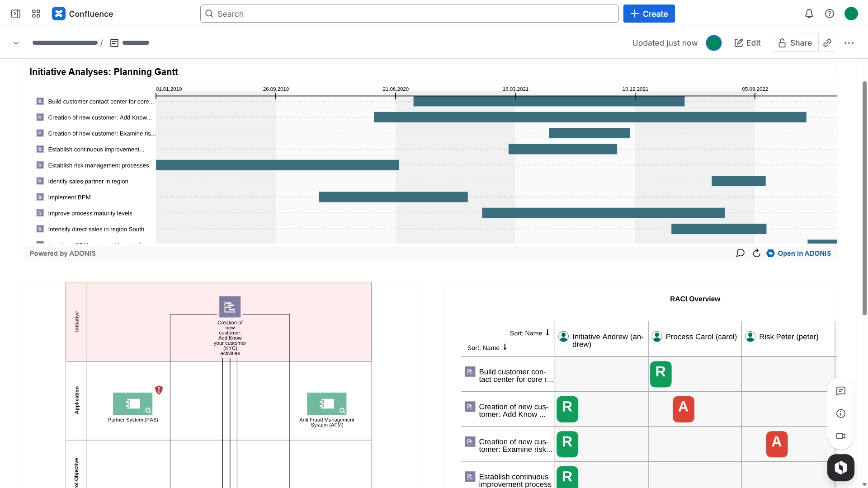Expand the breadcrumb chevron

(16, 43)
